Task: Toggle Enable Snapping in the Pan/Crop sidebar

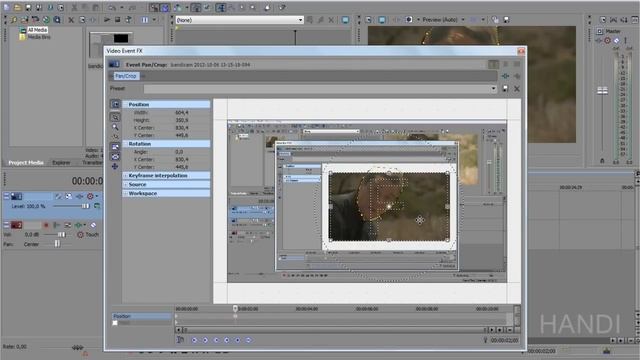Action: (x=115, y=137)
